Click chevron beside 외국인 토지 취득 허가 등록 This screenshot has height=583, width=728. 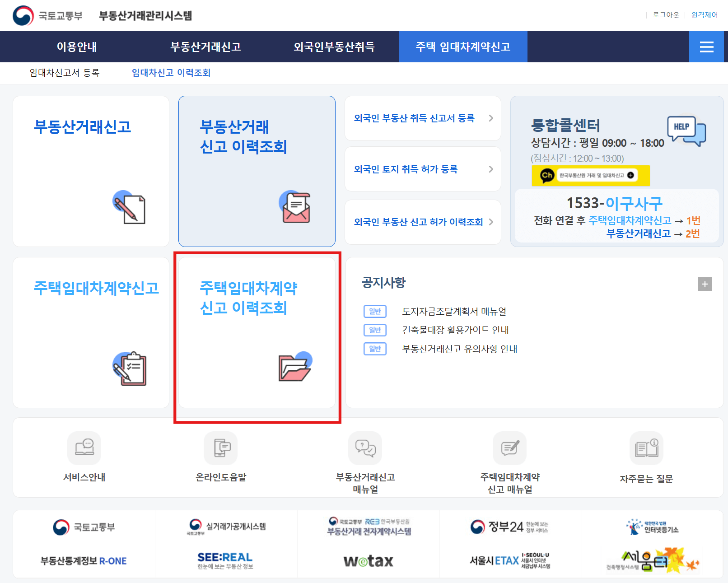(x=491, y=169)
